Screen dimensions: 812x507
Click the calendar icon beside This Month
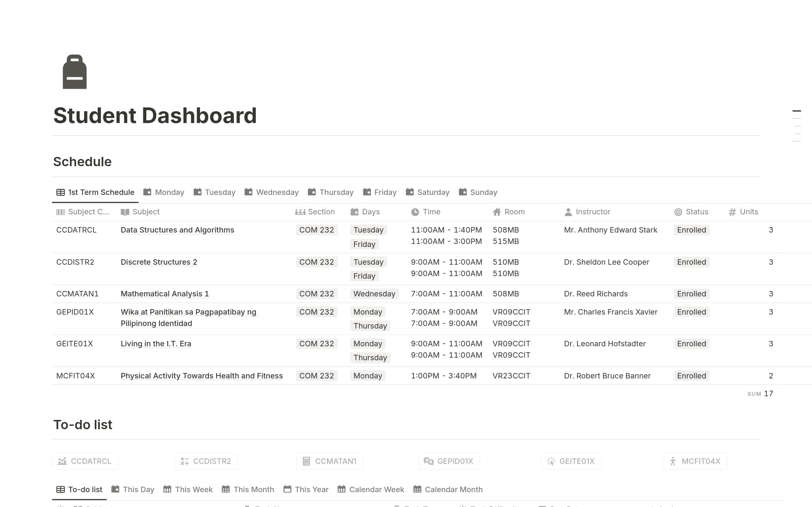click(225, 489)
